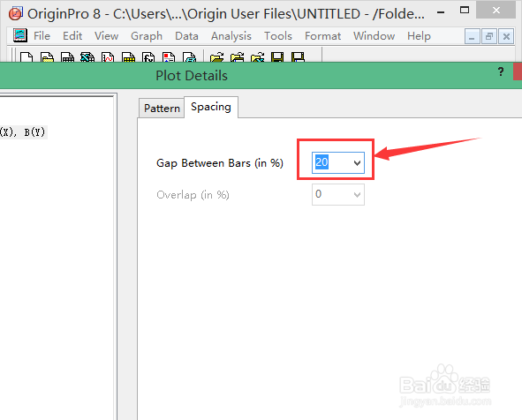
Task: Open the Graph menu
Action: click(x=147, y=36)
